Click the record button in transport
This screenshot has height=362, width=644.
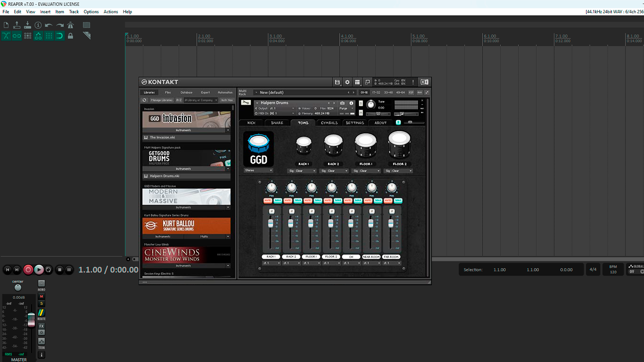click(28, 270)
